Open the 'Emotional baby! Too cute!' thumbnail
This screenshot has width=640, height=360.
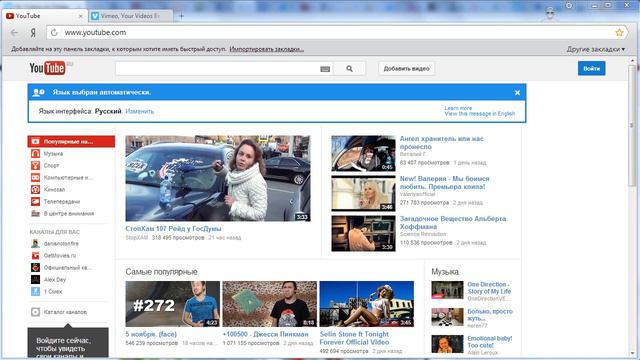click(x=447, y=344)
